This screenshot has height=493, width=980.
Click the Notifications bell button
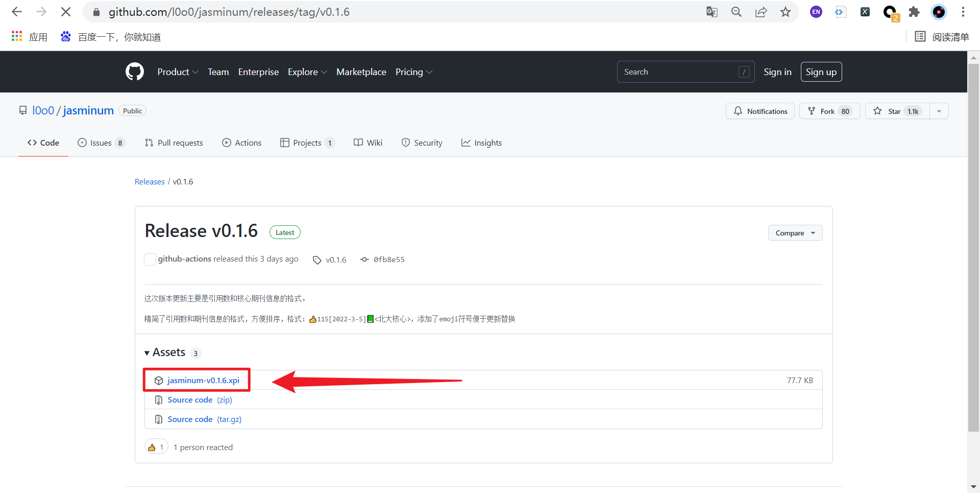(x=760, y=111)
